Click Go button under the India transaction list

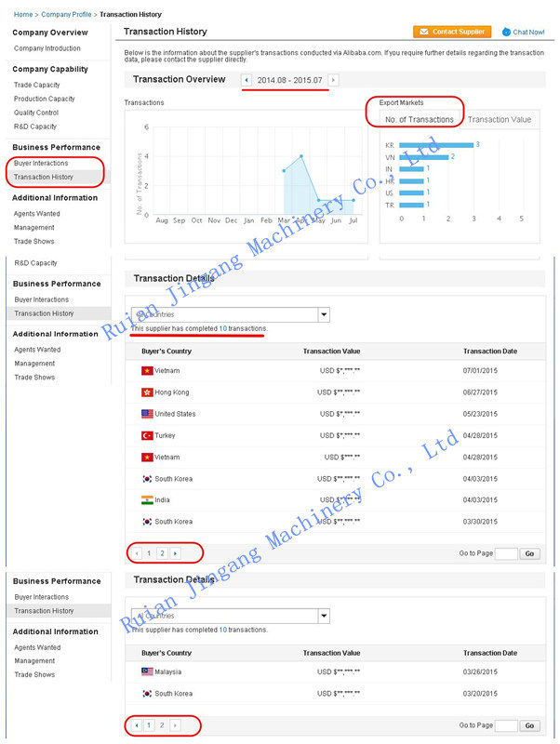(x=529, y=553)
